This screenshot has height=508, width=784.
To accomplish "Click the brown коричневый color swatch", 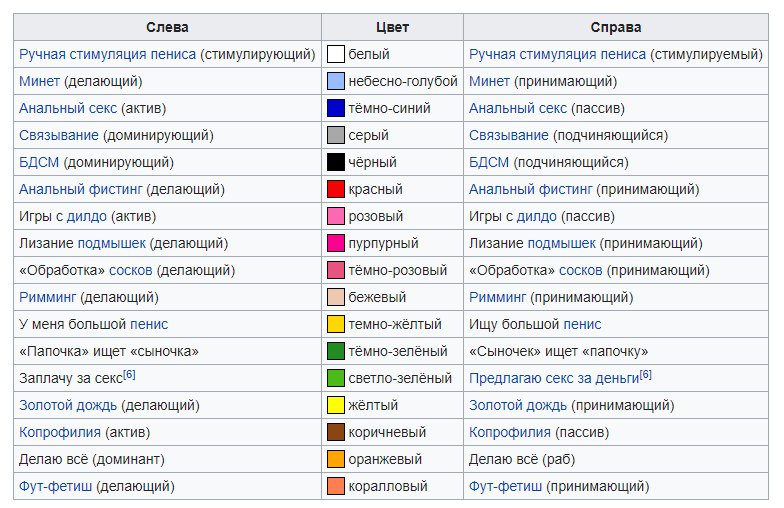I will point(336,432).
